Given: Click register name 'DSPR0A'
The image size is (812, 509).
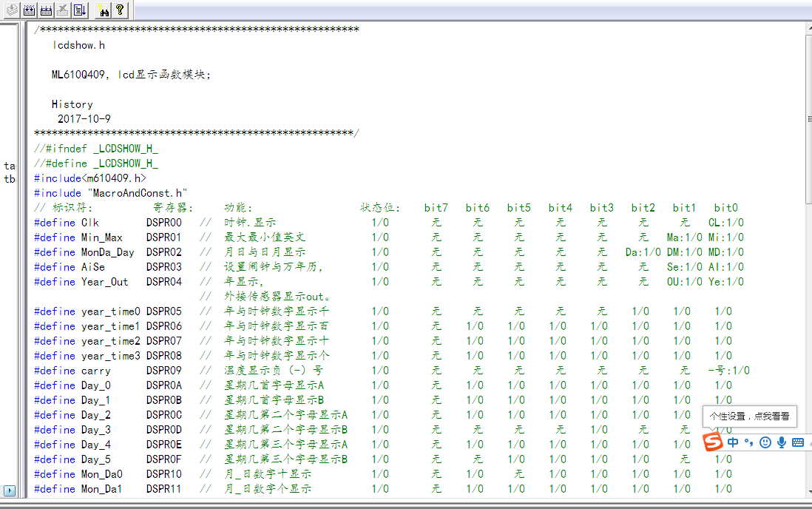Looking at the screenshot, I should 163,385.
